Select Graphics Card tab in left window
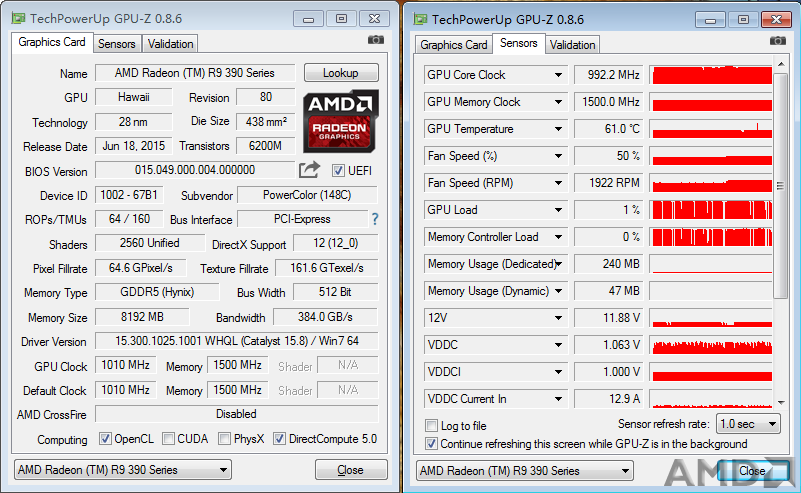The image size is (801, 493). [x=52, y=42]
